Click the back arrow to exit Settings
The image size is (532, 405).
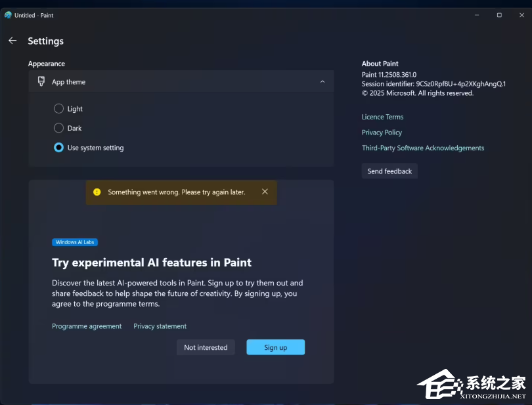(12, 40)
